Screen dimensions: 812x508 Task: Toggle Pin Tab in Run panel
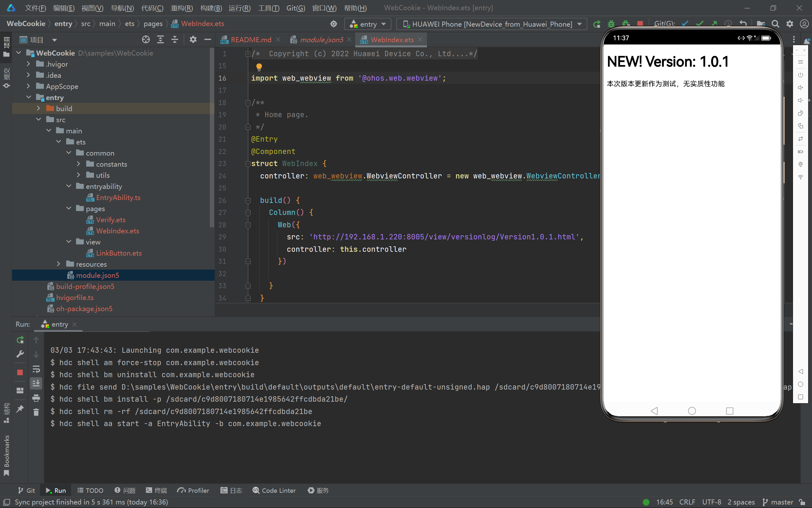(20, 409)
